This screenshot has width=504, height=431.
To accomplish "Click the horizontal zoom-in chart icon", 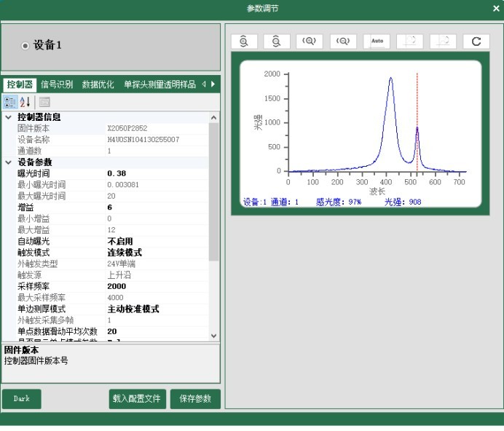I will (310, 41).
